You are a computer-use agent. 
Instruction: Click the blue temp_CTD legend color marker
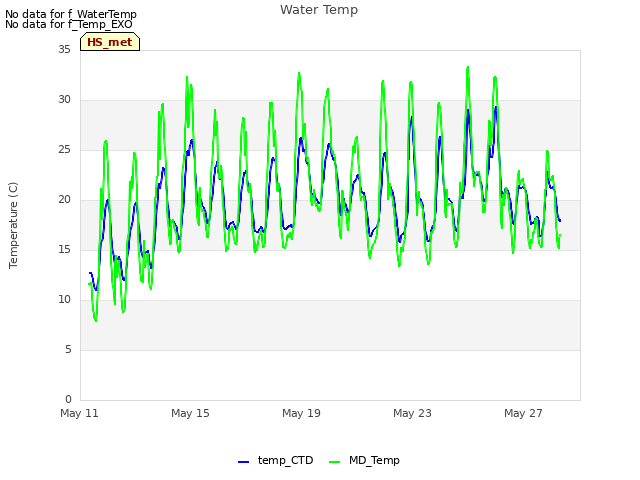click(x=243, y=462)
